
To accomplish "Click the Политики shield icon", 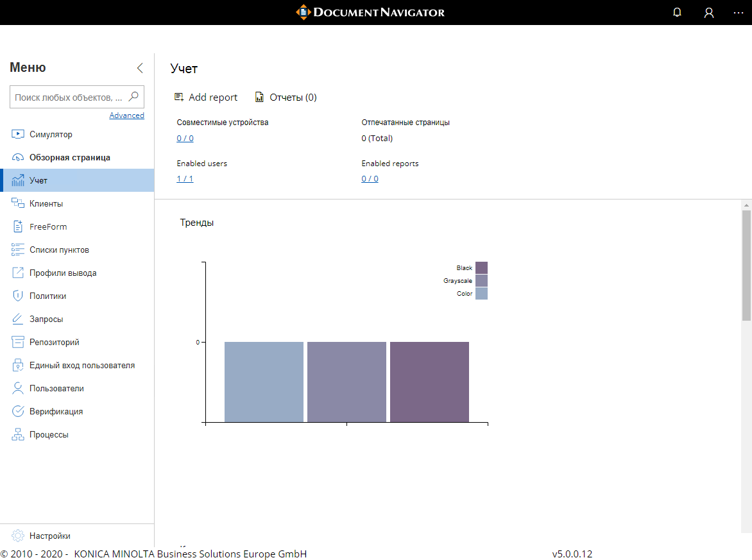I will point(18,295).
